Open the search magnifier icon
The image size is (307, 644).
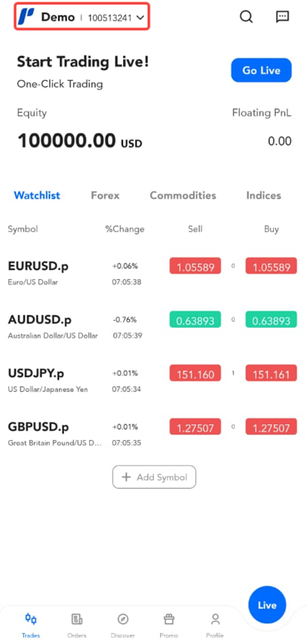click(246, 17)
